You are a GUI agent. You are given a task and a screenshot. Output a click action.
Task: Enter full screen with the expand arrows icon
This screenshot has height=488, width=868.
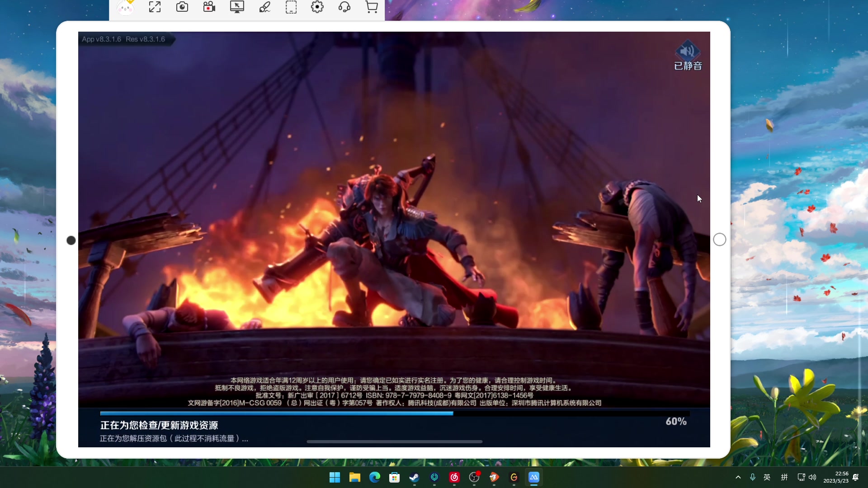point(155,7)
